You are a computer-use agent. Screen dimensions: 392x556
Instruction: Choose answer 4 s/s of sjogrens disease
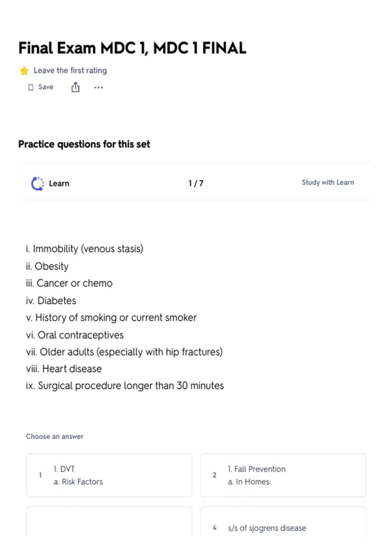click(284, 522)
